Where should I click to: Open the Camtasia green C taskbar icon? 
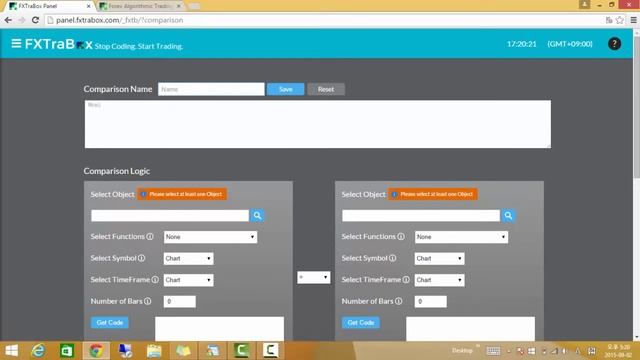[x=241, y=351]
